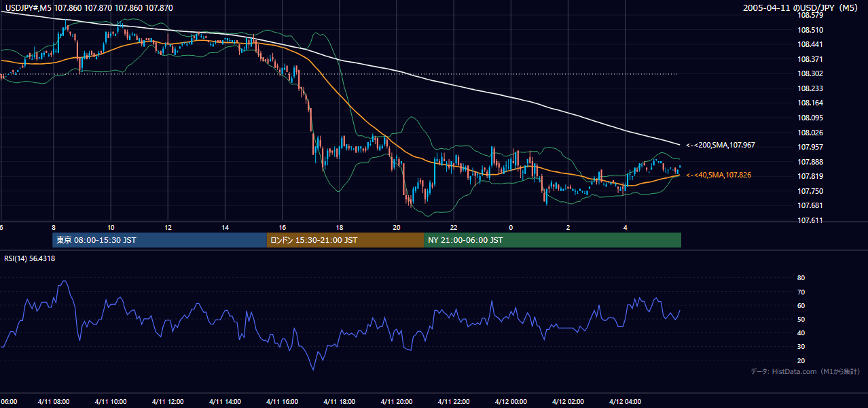Click the 80 level on the RSI scale
The width and height of the screenshot is (868, 408).
pyautogui.click(x=801, y=278)
